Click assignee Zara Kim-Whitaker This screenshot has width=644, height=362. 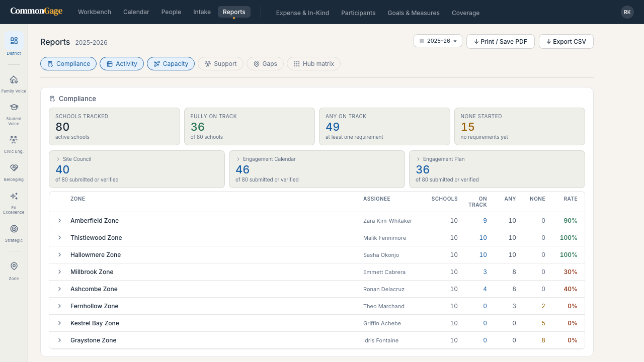[x=387, y=221]
